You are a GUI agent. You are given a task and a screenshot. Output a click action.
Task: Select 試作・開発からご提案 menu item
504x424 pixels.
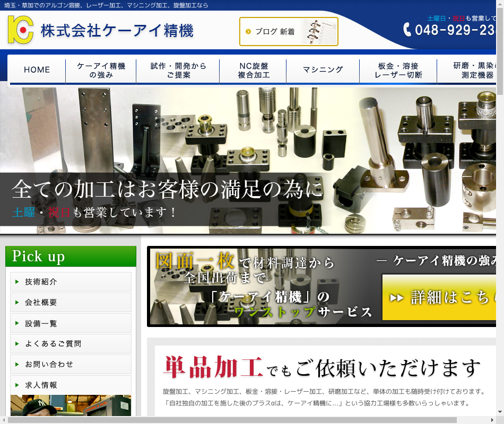tap(178, 70)
